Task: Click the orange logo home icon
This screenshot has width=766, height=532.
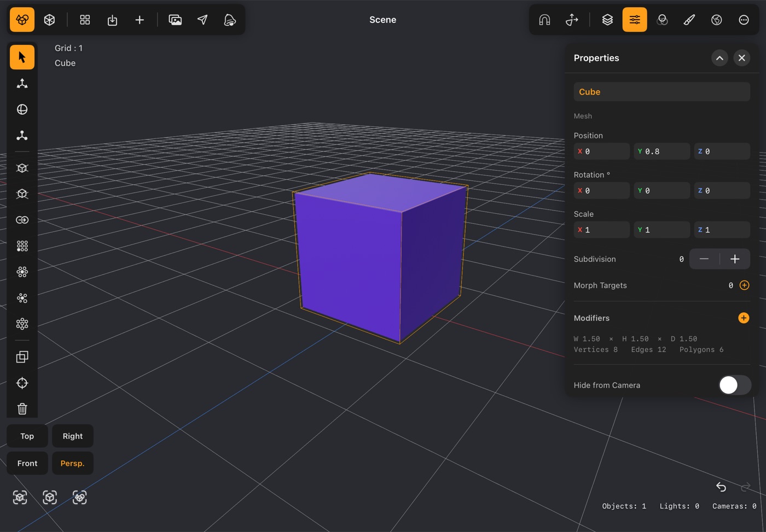Action: (22, 20)
